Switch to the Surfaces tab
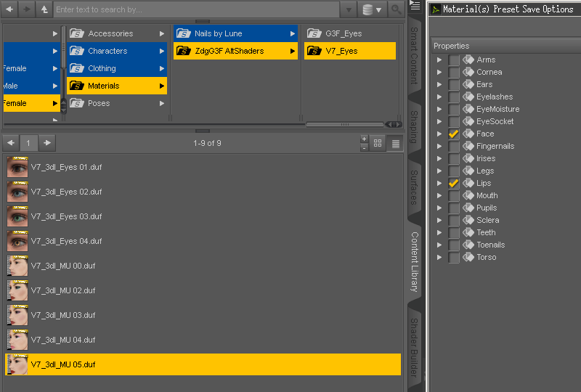This screenshot has width=581, height=392. 414,187
